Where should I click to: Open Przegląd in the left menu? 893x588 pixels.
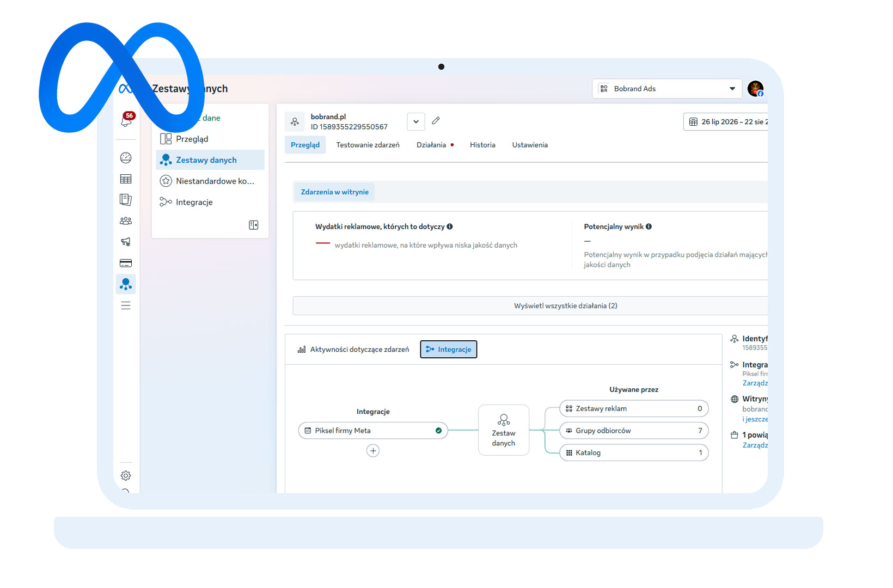[x=210, y=139]
